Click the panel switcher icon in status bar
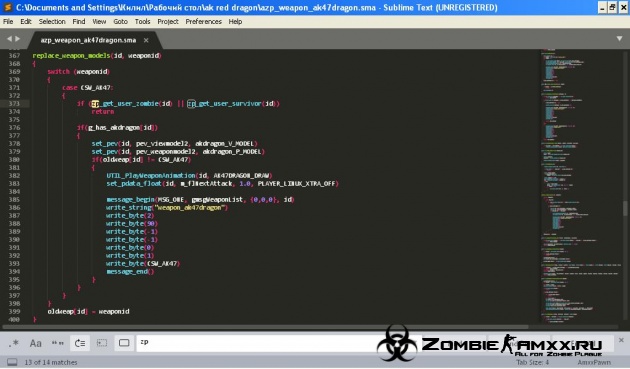 [12, 362]
